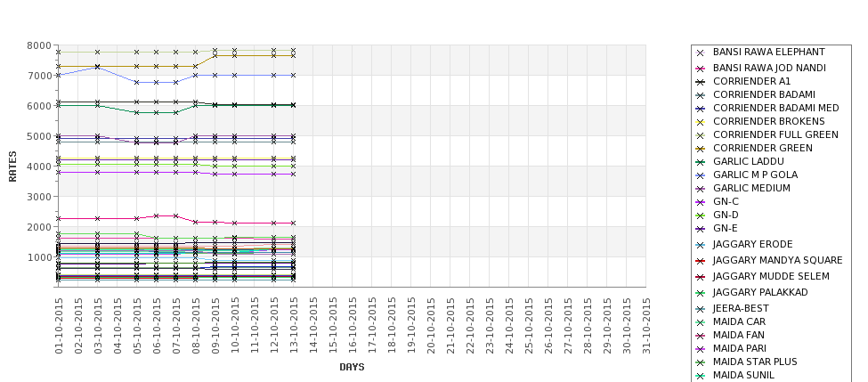
Task: Click the RATES axis title
Action: tap(12, 167)
